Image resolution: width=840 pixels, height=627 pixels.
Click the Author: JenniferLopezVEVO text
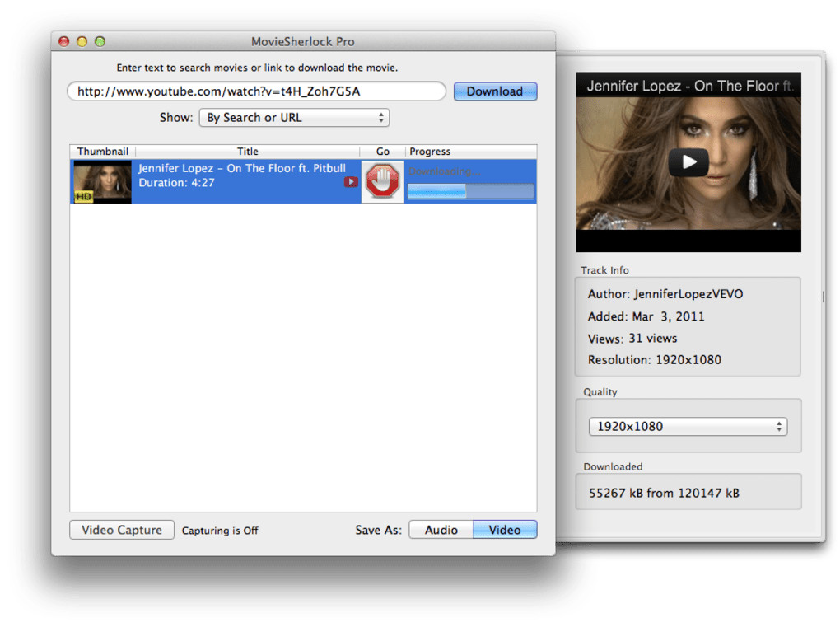(x=665, y=294)
